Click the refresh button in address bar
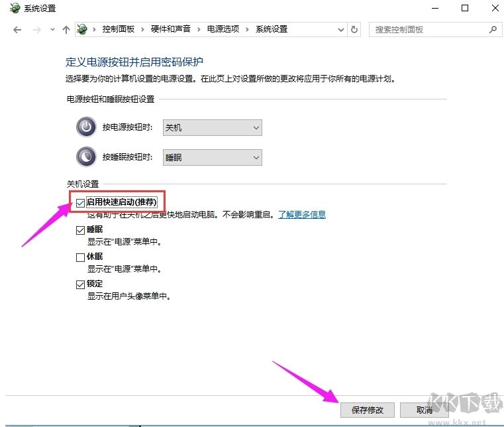The image size is (504, 427). pos(354,30)
